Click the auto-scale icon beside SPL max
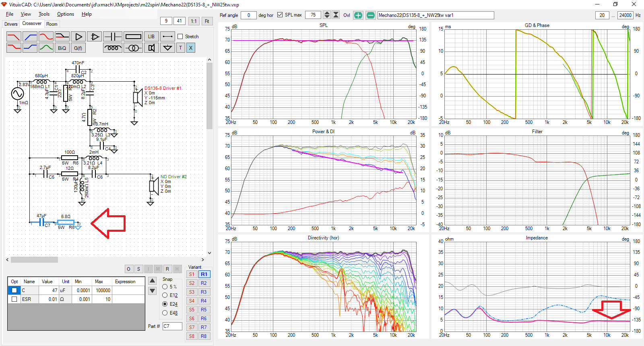 [336, 15]
